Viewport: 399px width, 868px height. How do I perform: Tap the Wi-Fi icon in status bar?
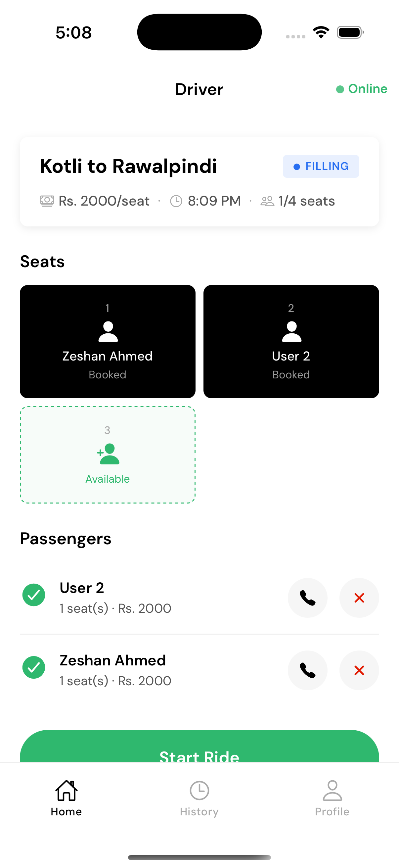[x=321, y=32]
